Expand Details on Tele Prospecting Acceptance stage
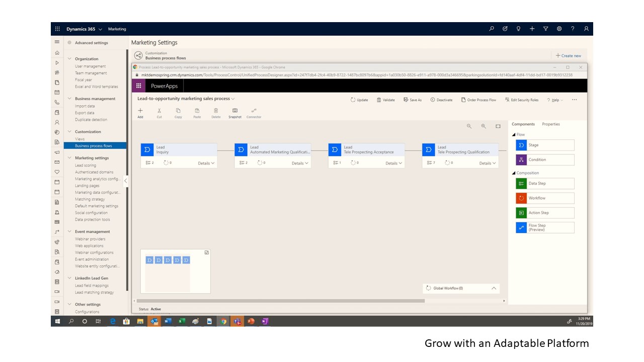This screenshot has height=362, width=644. coord(393,163)
